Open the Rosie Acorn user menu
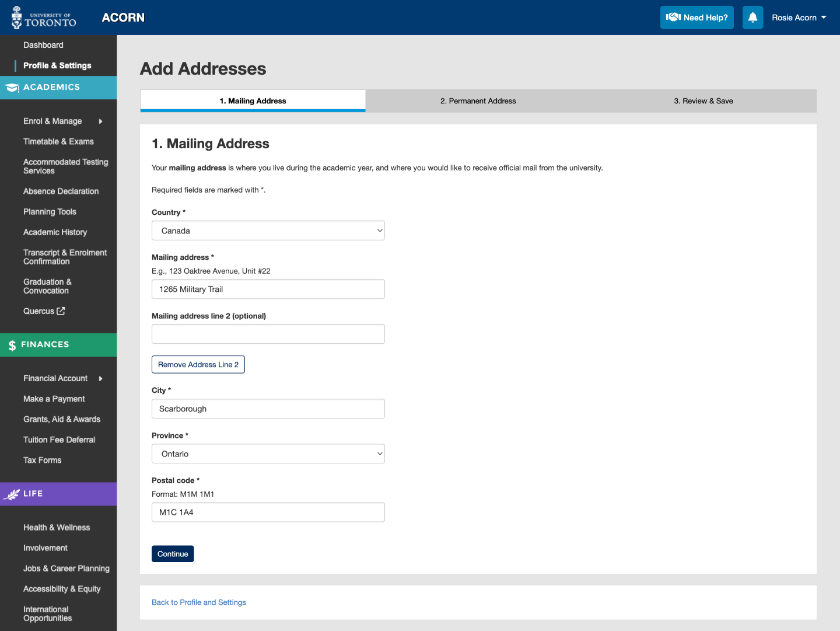The image size is (840, 631). coord(799,18)
